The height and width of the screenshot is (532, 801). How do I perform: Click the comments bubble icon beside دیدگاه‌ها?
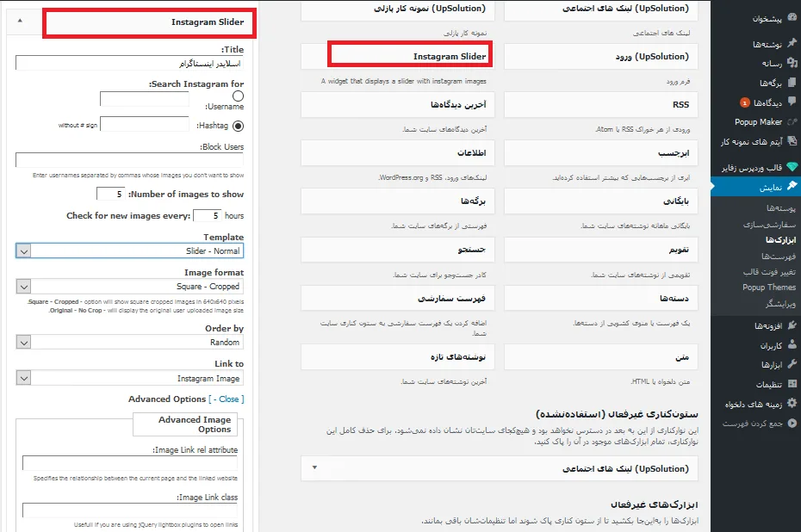792,102
